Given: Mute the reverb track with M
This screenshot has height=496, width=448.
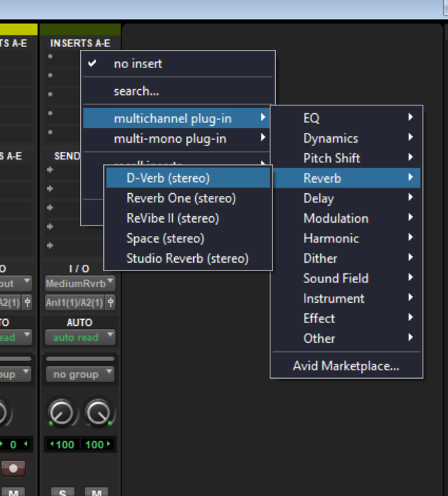Looking at the screenshot, I should point(97,492).
